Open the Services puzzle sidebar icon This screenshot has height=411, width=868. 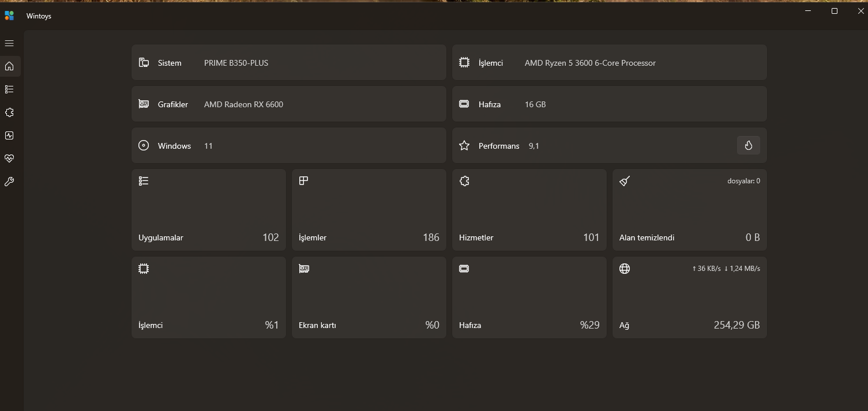[x=9, y=112]
